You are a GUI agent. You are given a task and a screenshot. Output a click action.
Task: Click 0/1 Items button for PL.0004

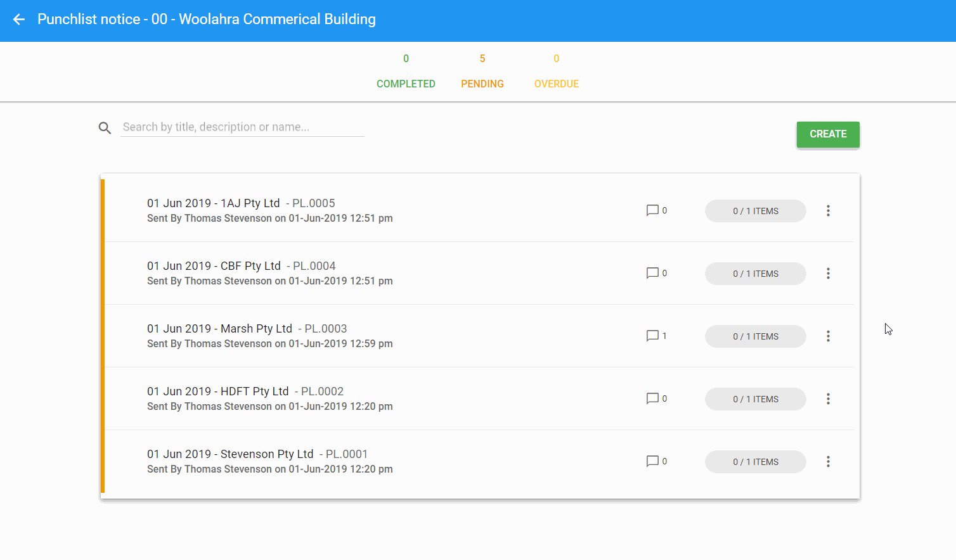tap(756, 274)
